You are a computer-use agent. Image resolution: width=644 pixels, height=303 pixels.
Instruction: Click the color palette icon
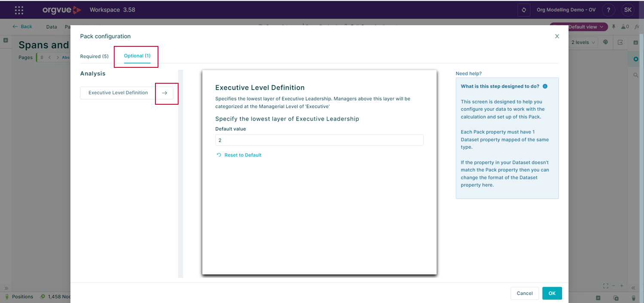click(606, 42)
